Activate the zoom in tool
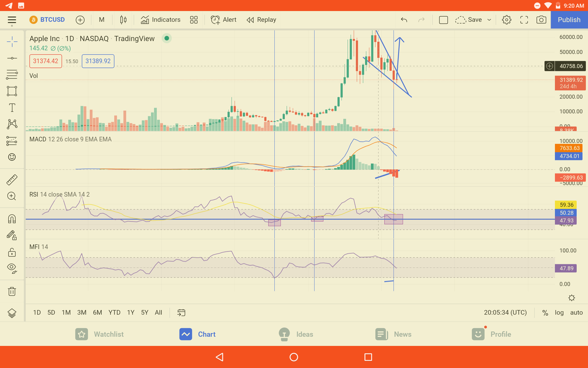The width and height of the screenshot is (588, 368). (x=12, y=196)
